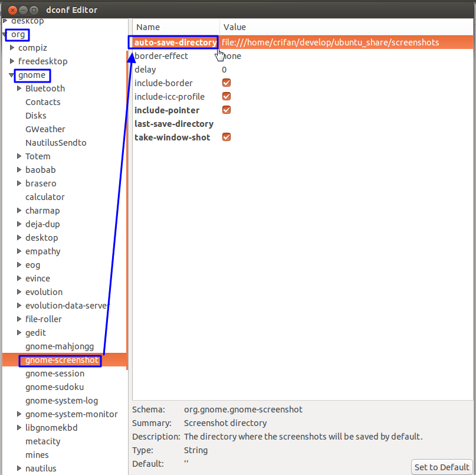Expand the gnome-system-monitor node arrow
Screen dimensions: 476x475
[x=19, y=414]
